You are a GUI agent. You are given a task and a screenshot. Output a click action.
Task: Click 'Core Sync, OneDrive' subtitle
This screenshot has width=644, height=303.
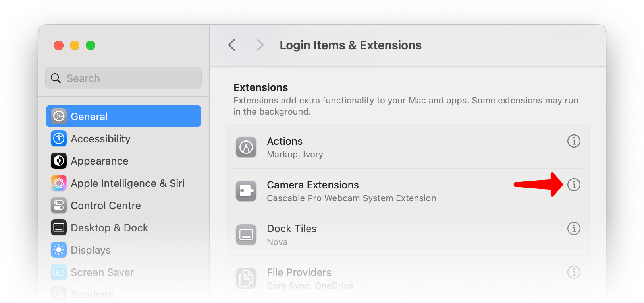(310, 286)
